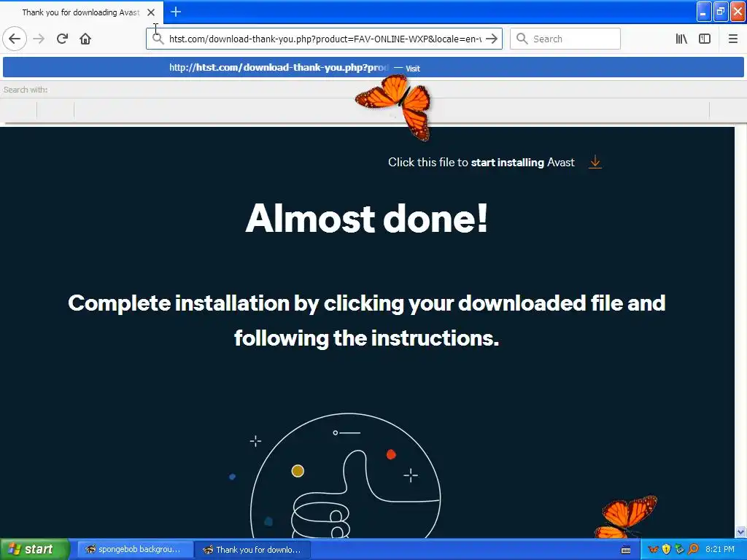
Task: Reload the current page
Action: tap(62, 39)
